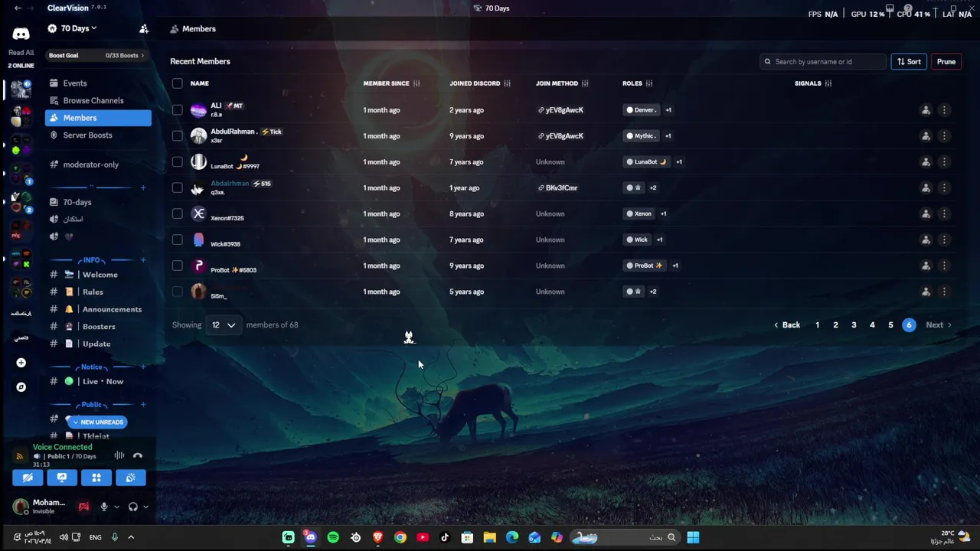
Task: Open headphones output options chevron
Action: (145, 507)
